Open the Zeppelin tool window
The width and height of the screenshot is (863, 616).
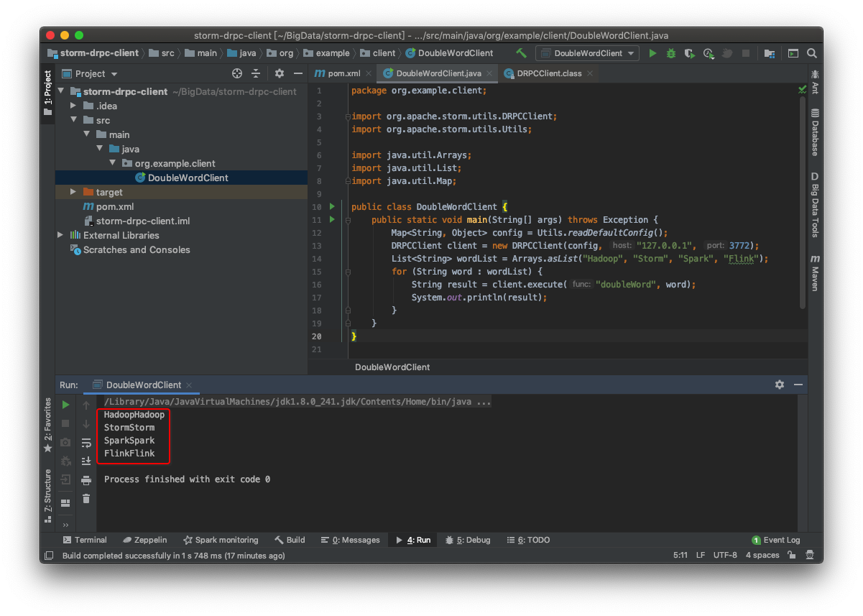point(144,540)
